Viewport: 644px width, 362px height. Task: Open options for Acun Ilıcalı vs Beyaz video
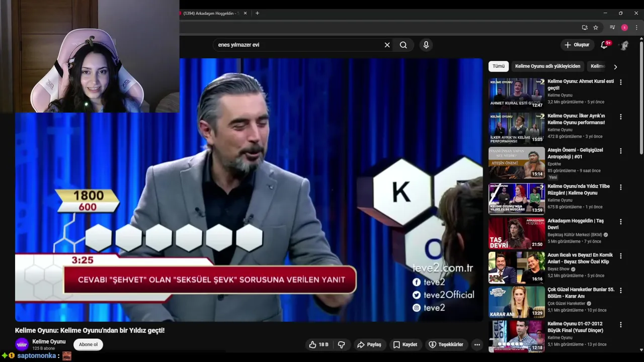click(x=620, y=256)
